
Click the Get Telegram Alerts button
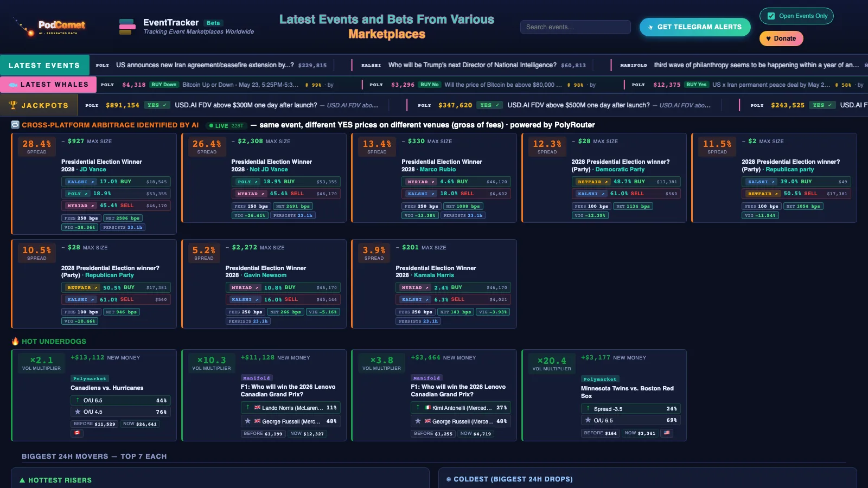click(695, 27)
